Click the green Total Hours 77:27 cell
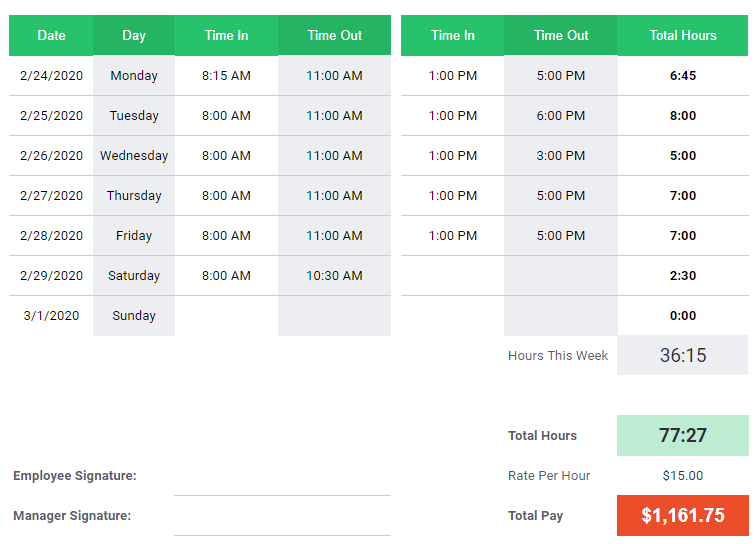Image resolution: width=756 pixels, height=544 pixels. click(x=683, y=435)
